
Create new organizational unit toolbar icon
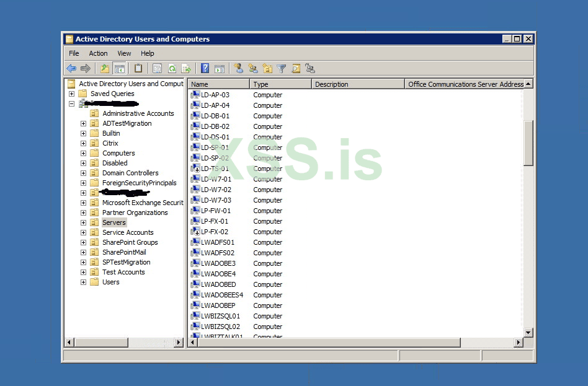tap(267, 68)
